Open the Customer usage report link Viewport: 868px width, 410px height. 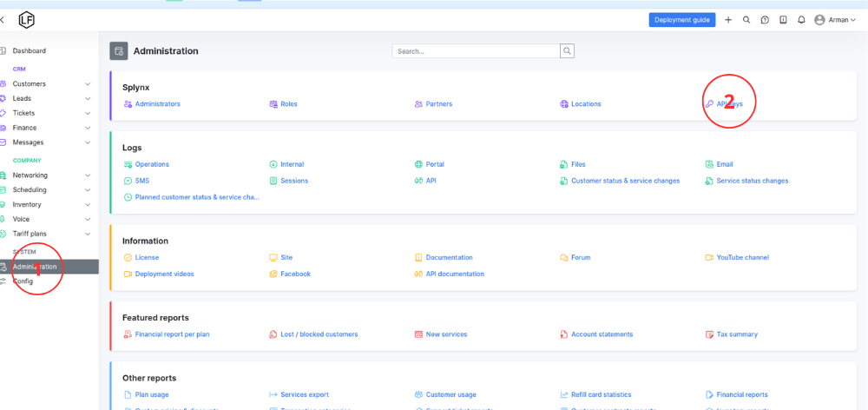451,395
